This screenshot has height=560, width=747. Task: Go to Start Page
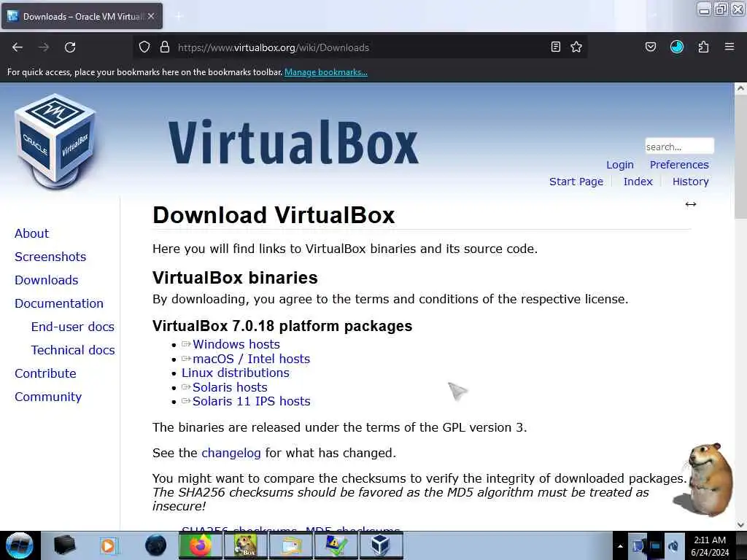pos(576,182)
